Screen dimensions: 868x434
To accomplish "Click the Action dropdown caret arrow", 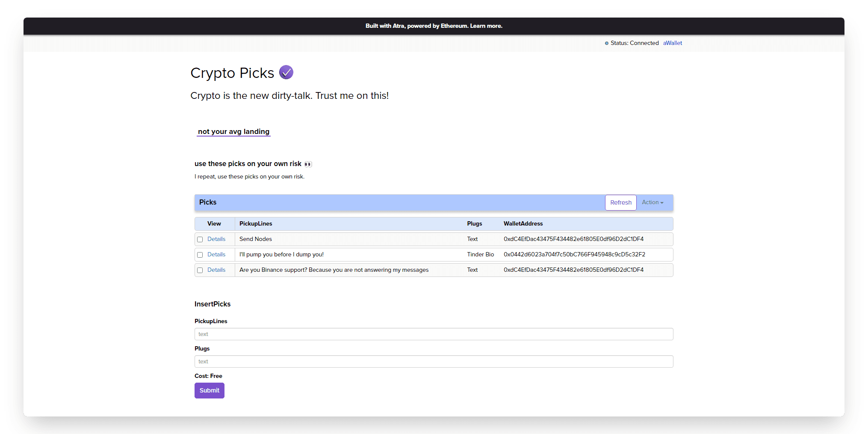I will click(x=662, y=203).
